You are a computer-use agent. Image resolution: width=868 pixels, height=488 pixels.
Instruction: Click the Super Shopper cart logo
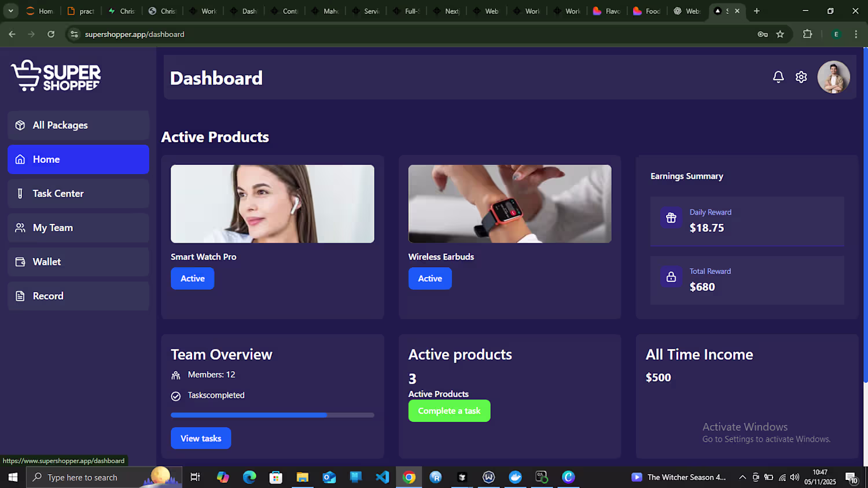[x=56, y=76]
